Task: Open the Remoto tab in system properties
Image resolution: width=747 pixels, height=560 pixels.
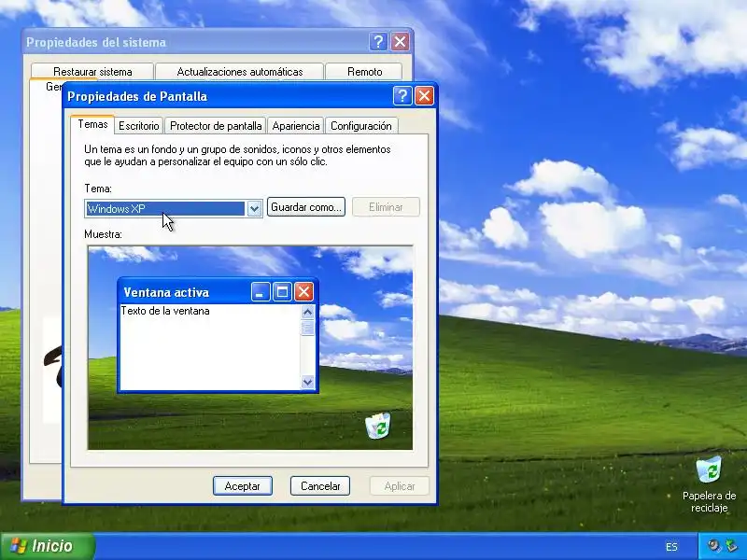Action: coord(364,72)
